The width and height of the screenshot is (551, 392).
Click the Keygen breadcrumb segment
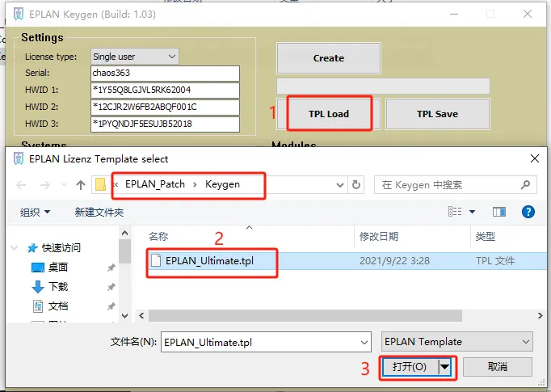coord(222,184)
